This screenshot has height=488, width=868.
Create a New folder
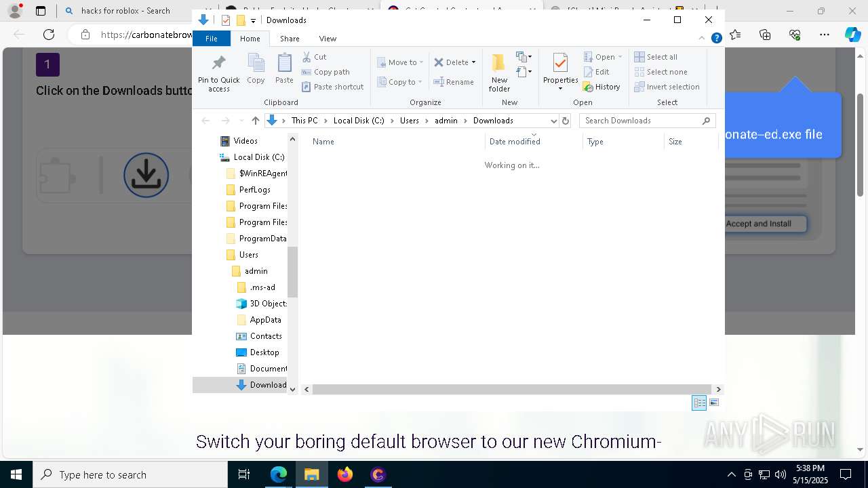pos(499,73)
